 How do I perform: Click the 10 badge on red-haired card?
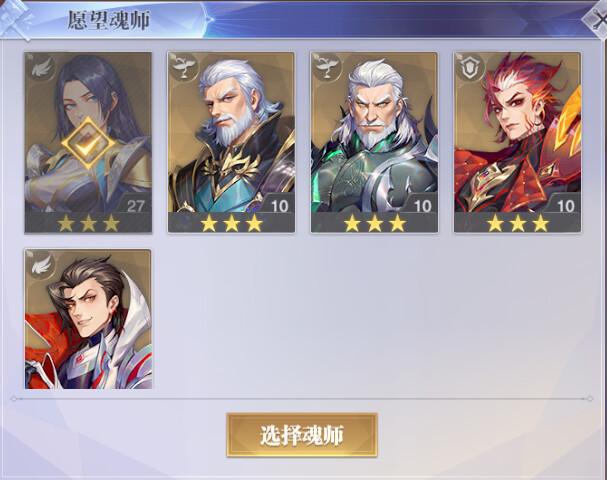[566, 206]
